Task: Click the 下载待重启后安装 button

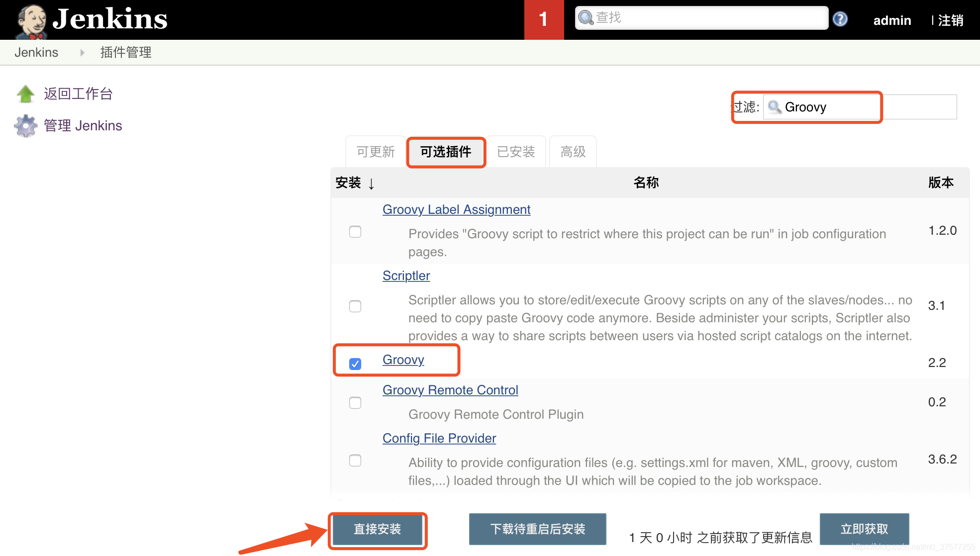Action: (x=538, y=529)
